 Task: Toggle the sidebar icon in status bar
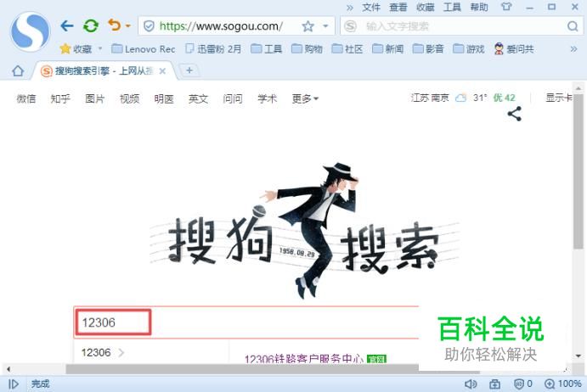click(14, 384)
